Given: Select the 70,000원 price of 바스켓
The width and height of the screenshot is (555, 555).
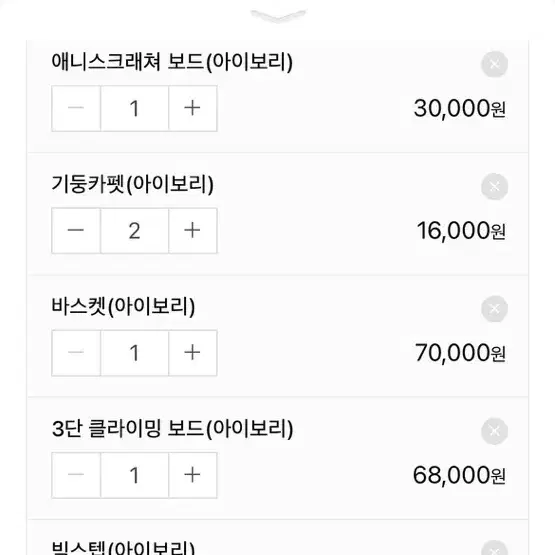Looking at the screenshot, I should tap(460, 353).
